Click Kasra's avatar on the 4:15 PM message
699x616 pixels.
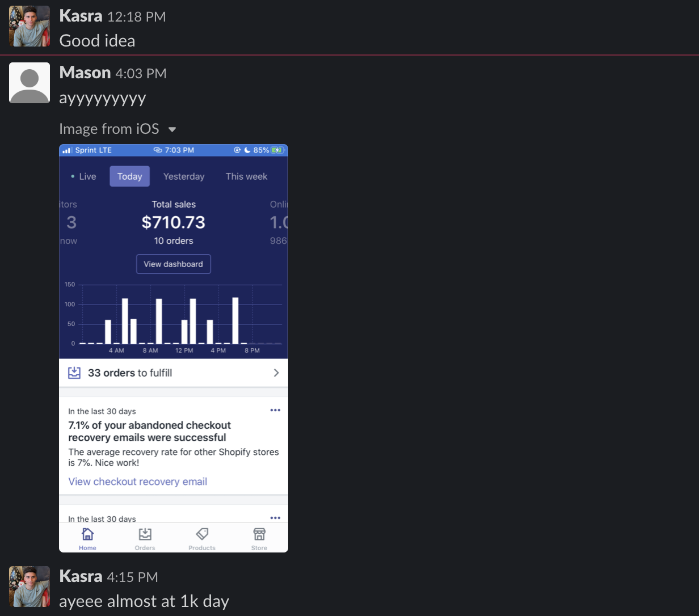pos(30,587)
